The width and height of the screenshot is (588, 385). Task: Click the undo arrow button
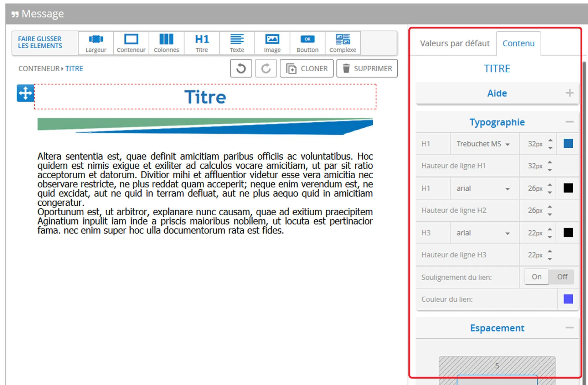pos(241,68)
